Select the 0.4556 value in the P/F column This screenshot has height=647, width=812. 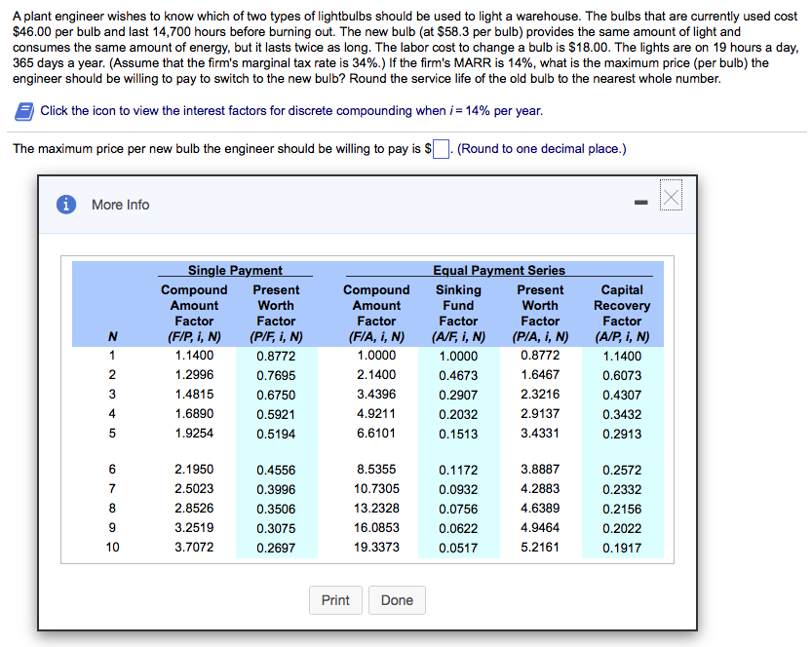[x=276, y=470]
